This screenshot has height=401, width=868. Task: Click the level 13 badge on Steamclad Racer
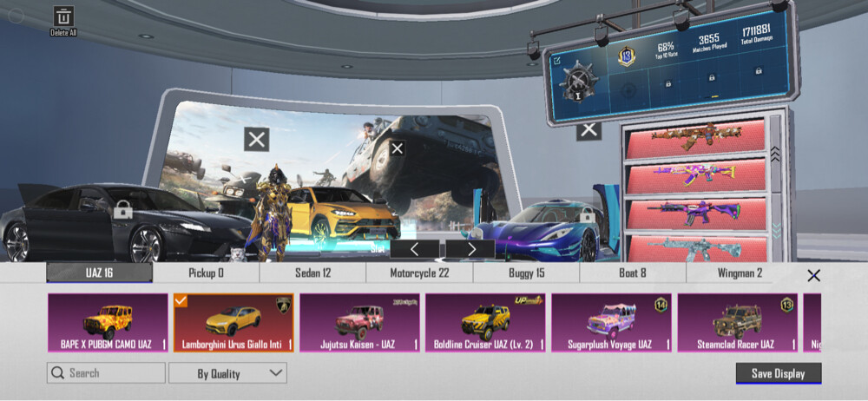(x=786, y=306)
